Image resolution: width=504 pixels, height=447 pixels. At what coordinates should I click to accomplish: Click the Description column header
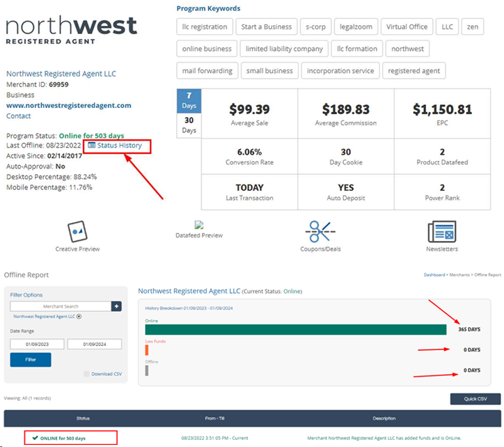[384, 418]
